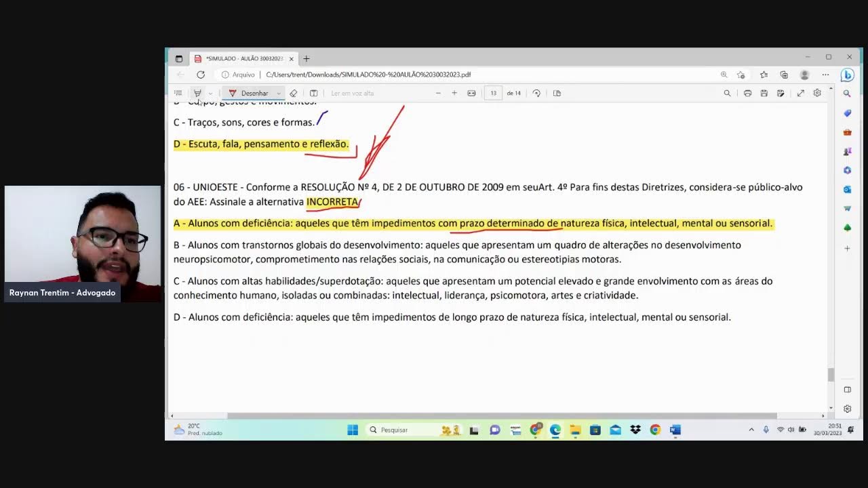This screenshot has height=488, width=868.
Task: Toggle the PDF table of contents sidebar
Action: click(178, 93)
